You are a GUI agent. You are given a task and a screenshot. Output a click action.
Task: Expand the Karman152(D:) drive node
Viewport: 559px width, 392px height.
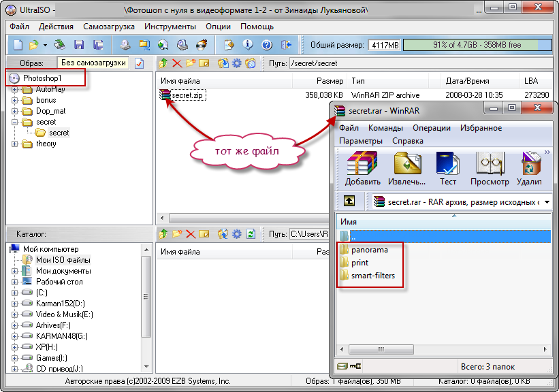14,304
